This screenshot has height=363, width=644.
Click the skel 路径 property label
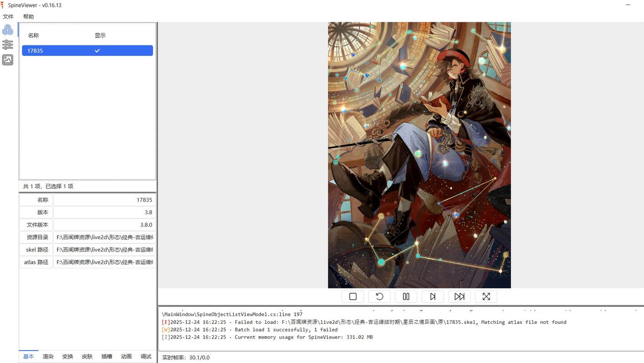[x=37, y=250]
